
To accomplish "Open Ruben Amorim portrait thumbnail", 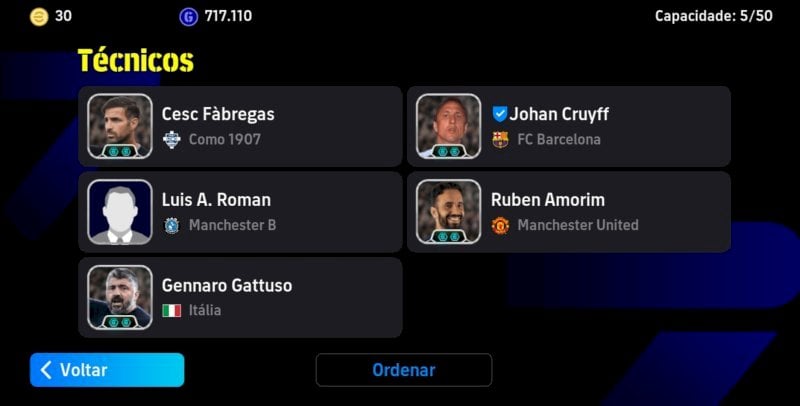I will [x=448, y=212].
